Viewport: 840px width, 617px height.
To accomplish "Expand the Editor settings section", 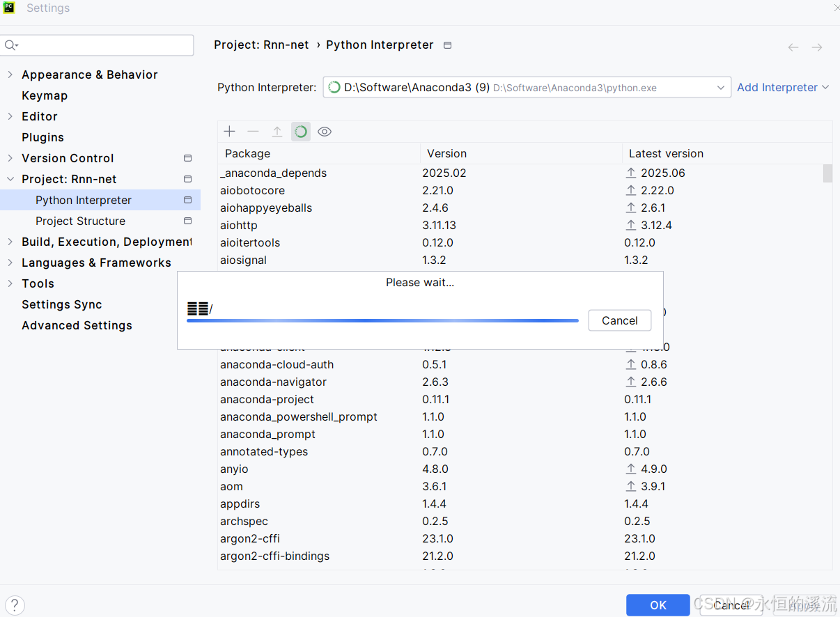I will point(10,116).
